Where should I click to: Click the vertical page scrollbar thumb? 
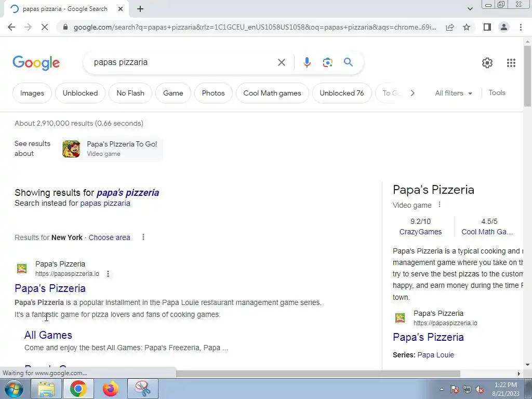(527, 76)
